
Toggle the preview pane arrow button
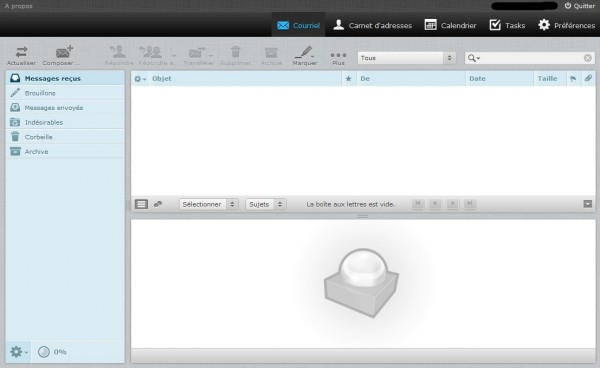click(x=588, y=204)
